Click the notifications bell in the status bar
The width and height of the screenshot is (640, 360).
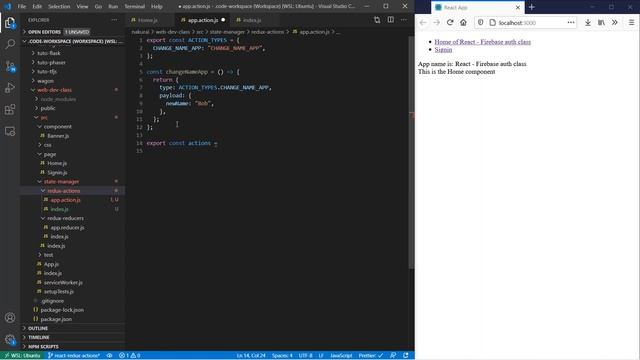click(405, 356)
